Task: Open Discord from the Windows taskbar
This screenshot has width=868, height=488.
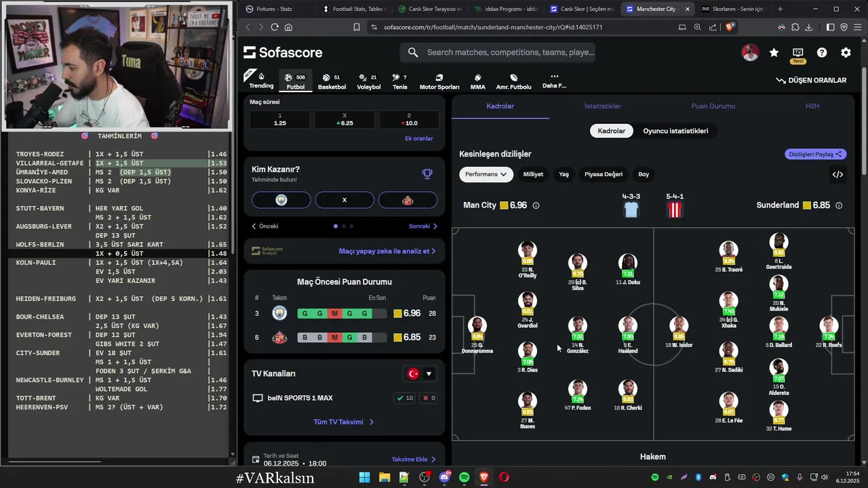Action: (444, 477)
